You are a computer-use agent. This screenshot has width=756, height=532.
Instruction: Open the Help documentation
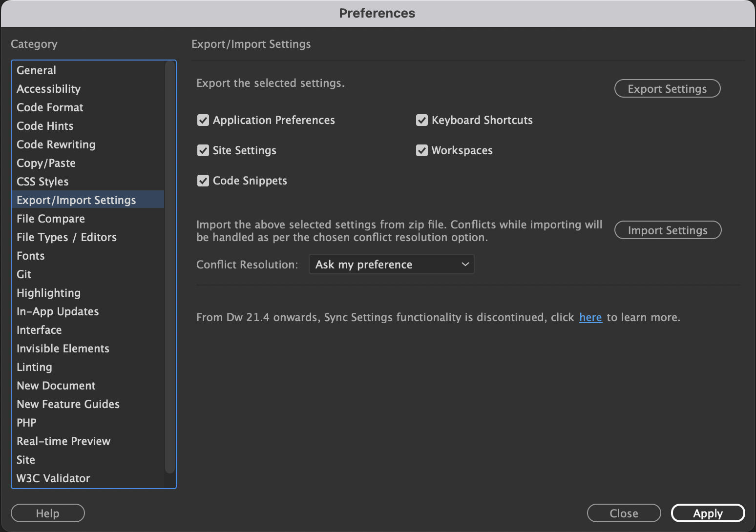(x=47, y=513)
